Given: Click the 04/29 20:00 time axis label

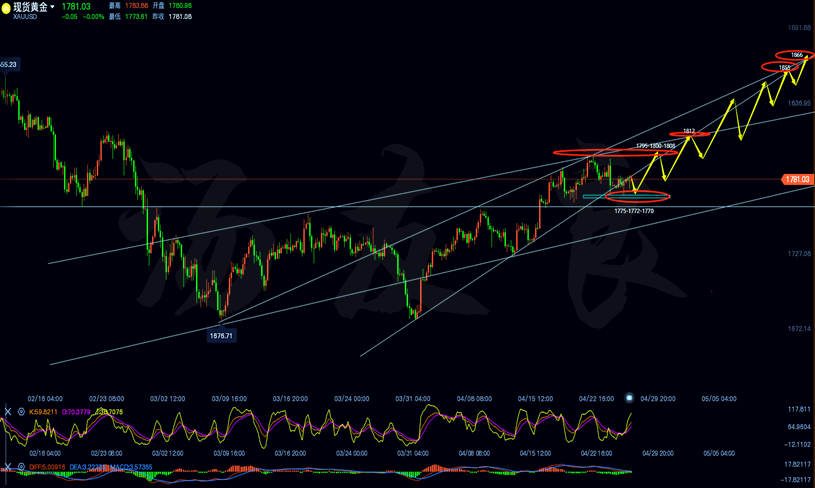Looking at the screenshot, I should pyautogui.click(x=659, y=398).
